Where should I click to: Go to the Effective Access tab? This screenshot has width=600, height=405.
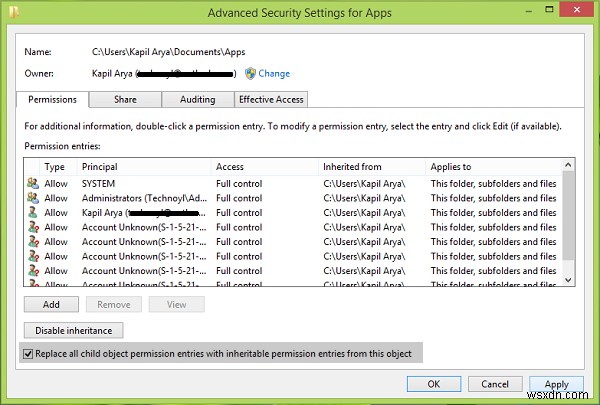tap(271, 100)
